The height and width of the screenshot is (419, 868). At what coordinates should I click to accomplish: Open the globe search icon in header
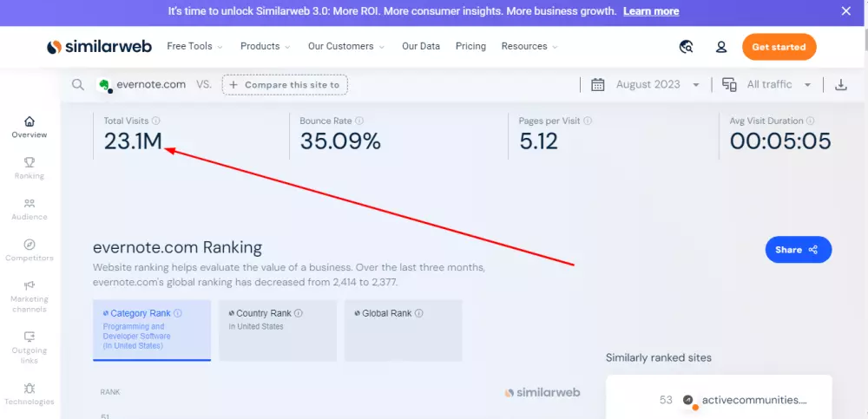click(687, 47)
